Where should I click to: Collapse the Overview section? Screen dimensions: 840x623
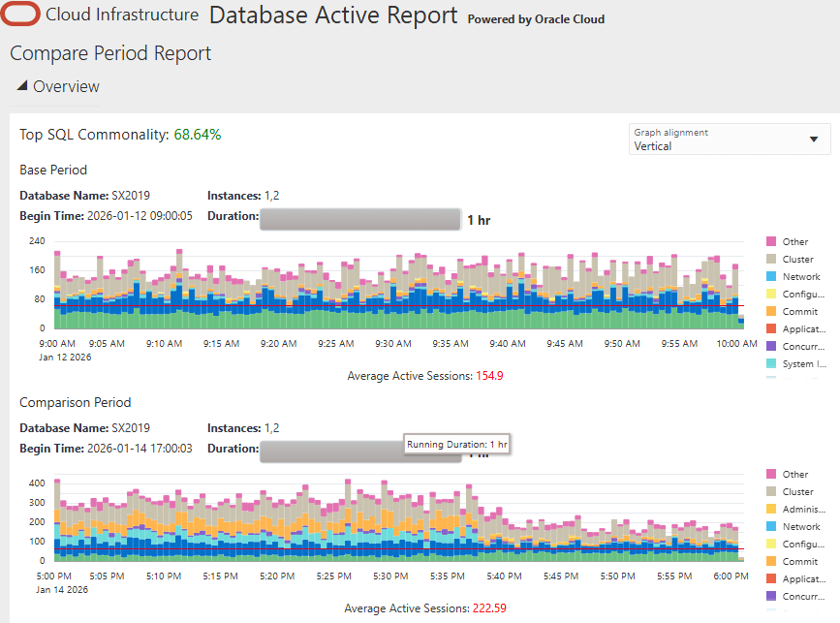[21, 85]
